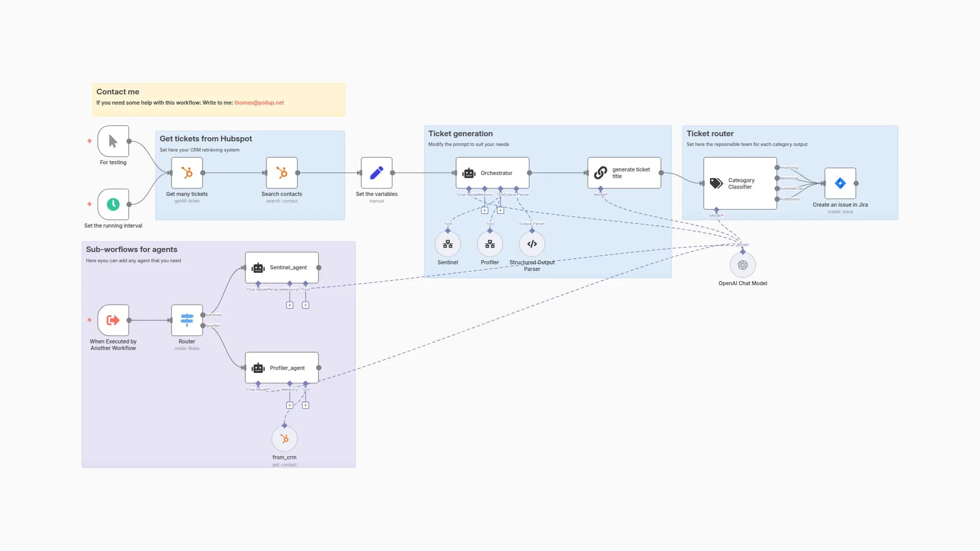Open the Search contacts HubSpot node

click(x=281, y=173)
